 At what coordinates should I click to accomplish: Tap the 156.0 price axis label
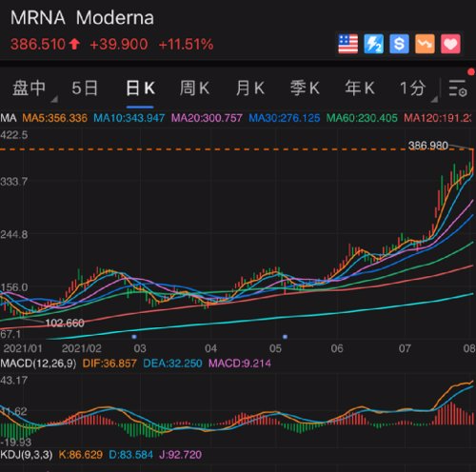14,287
